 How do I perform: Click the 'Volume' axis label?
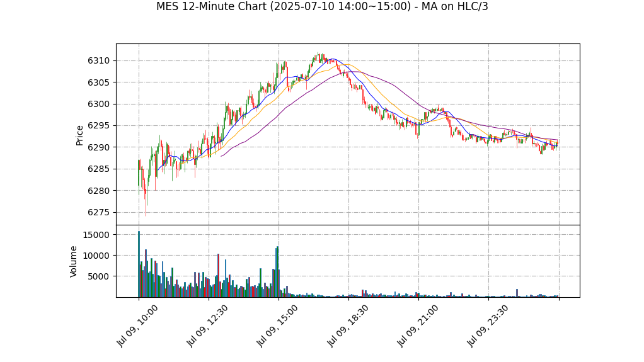click(x=73, y=261)
